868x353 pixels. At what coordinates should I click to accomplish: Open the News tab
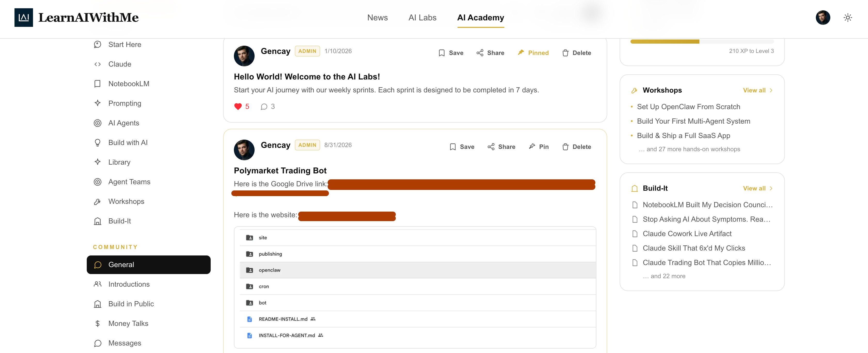tap(377, 18)
